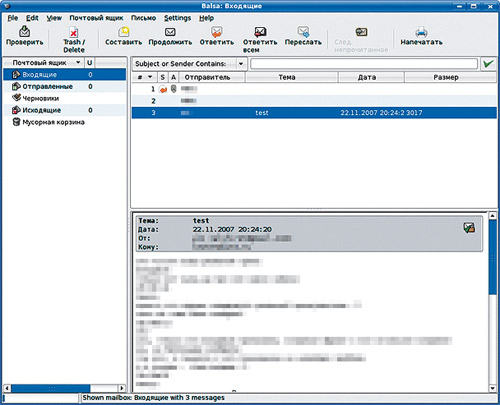Screen dimensions: 500x405
Task: Click the mailbox panel horizontal scrollbar thumb
Action: point(51,388)
